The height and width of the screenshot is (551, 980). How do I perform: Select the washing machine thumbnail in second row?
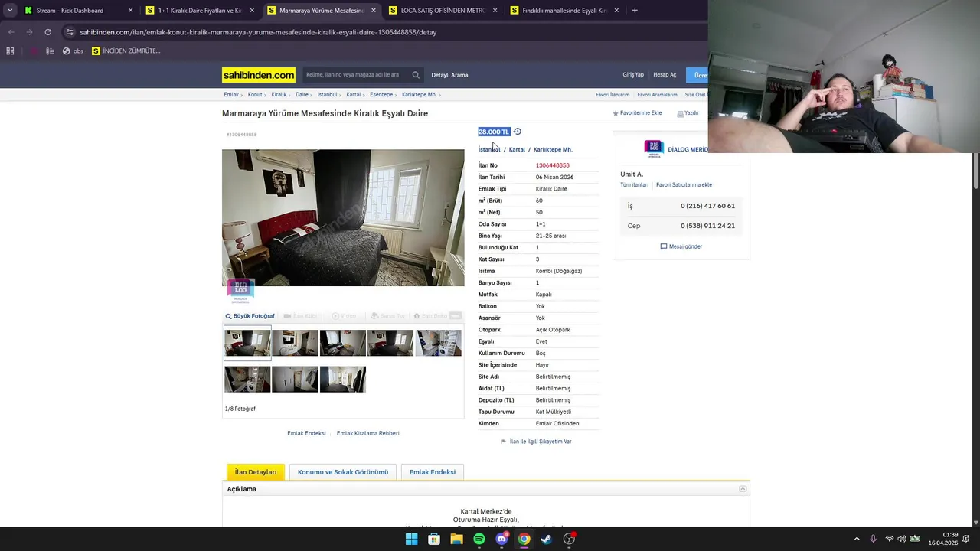click(x=247, y=380)
